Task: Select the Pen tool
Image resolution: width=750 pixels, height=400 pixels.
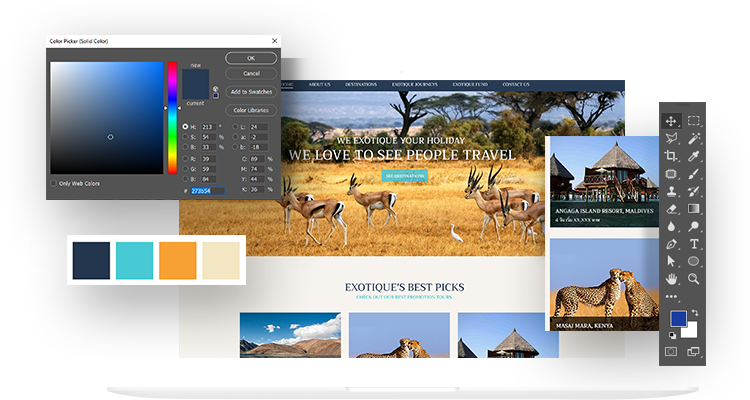Action: click(671, 244)
